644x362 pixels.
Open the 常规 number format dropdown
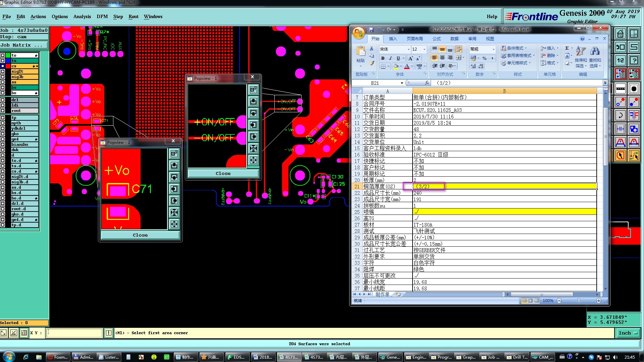point(493,49)
